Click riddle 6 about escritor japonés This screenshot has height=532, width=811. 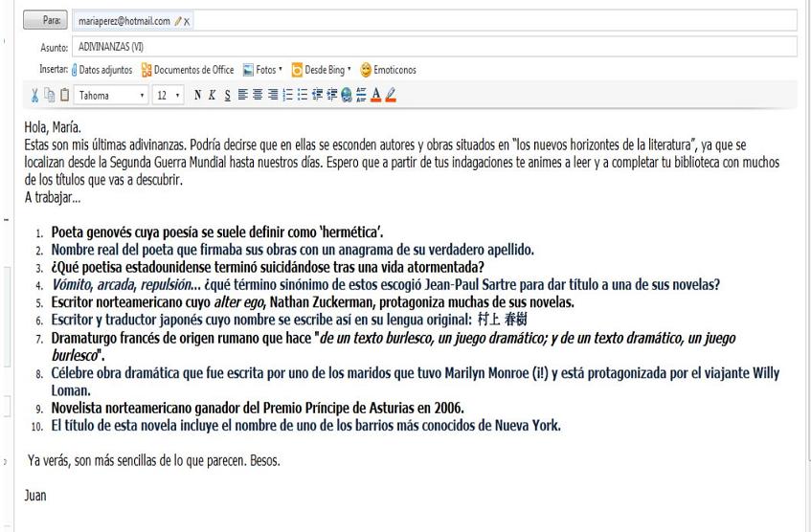(288, 320)
